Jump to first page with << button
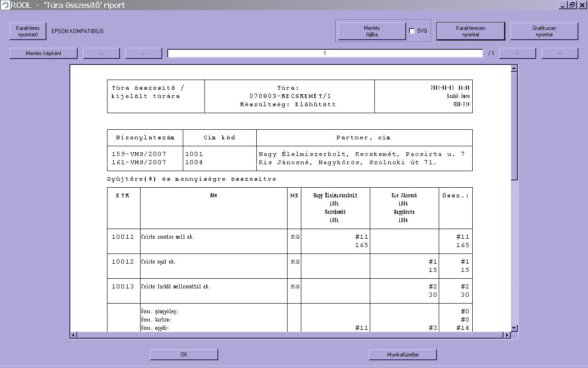The width and height of the screenshot is (588, 368). (102, 53)
